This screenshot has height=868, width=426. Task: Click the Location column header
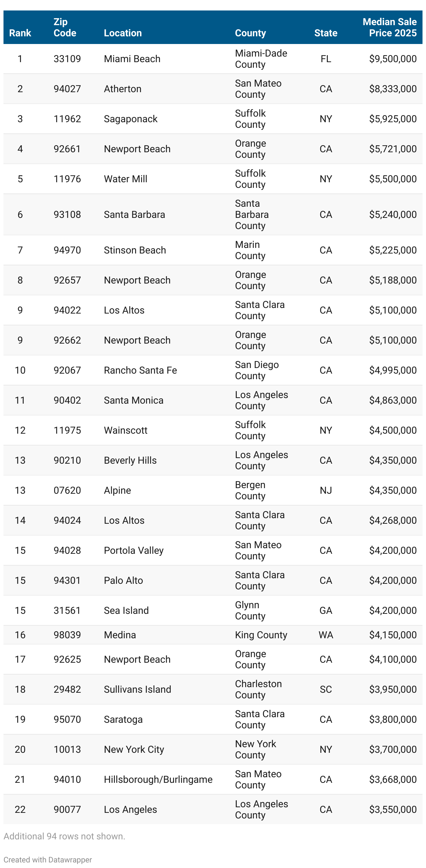point(123,33)
